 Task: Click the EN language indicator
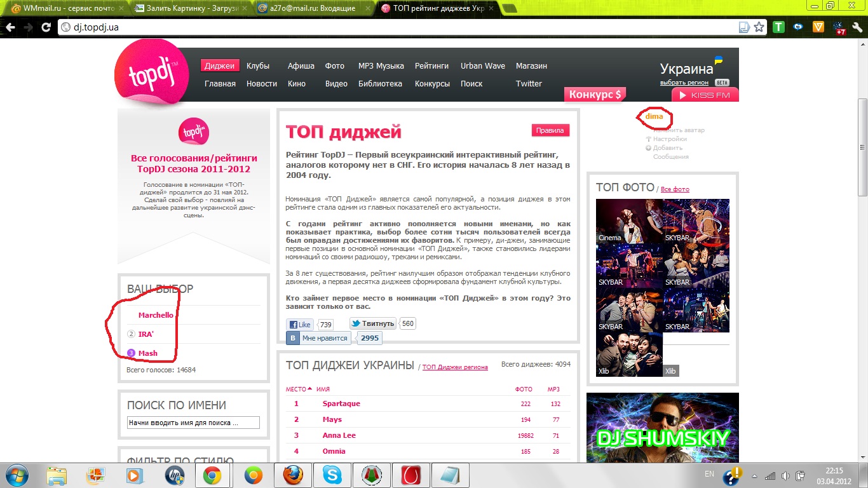point(709,474)
